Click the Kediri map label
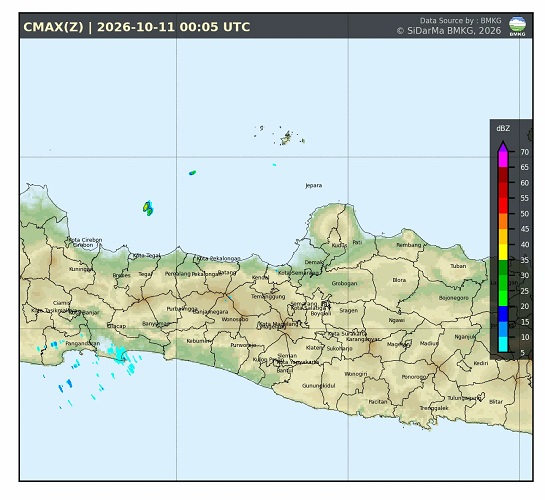The image size is (545, 500). tap(481, 363)
